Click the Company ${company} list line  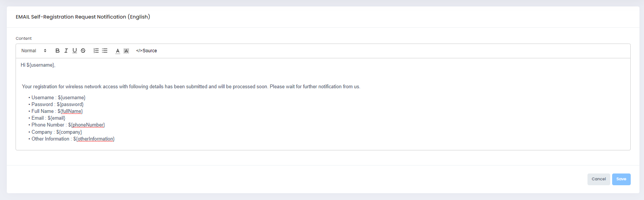click(57, 132)
